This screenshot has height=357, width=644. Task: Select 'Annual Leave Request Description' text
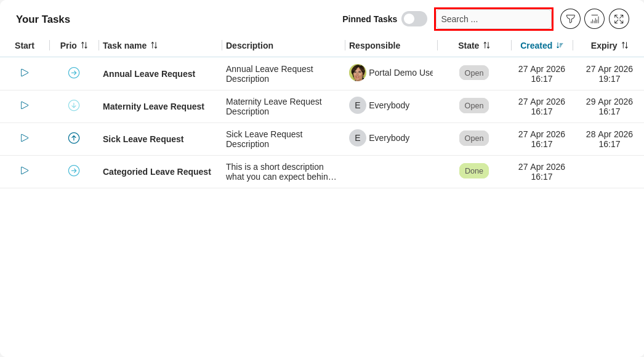[x=270, y=74]
